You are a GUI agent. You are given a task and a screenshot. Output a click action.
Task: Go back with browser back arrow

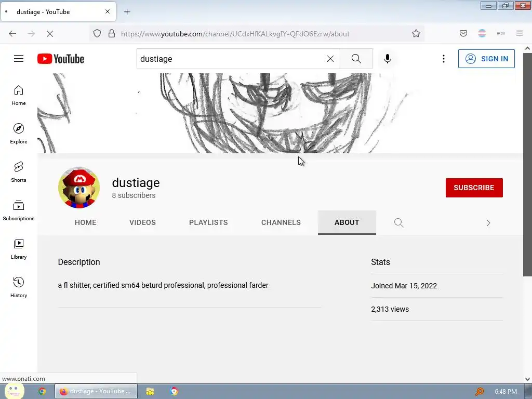(12, 34)
